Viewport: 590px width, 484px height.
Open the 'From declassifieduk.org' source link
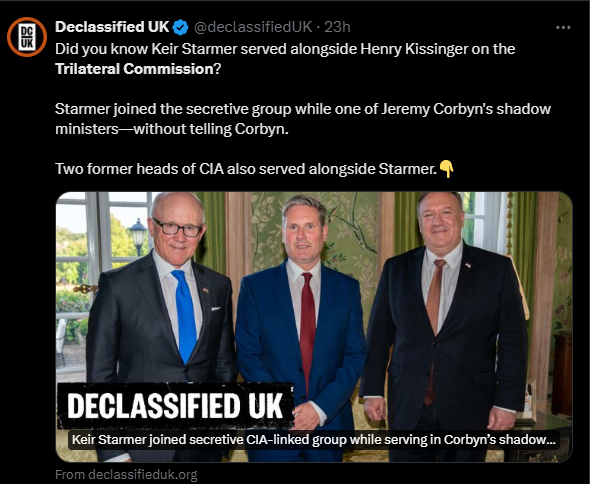click(126, 475)
